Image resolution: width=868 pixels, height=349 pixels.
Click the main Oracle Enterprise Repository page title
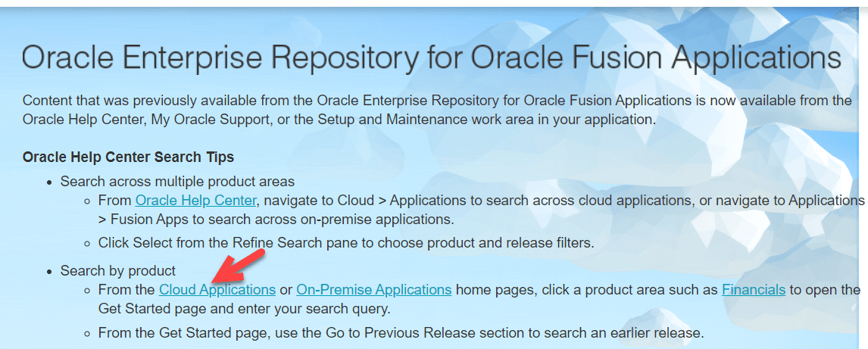(x=432, y=58)
